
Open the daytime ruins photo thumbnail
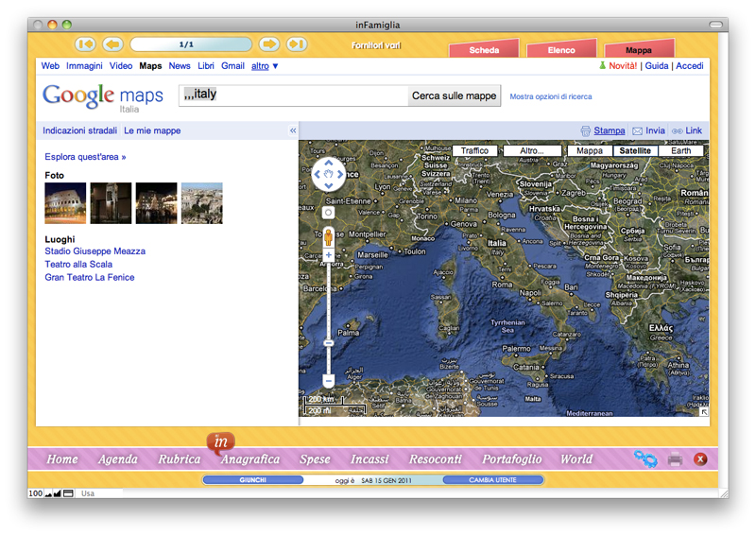[x=202, y=203]
